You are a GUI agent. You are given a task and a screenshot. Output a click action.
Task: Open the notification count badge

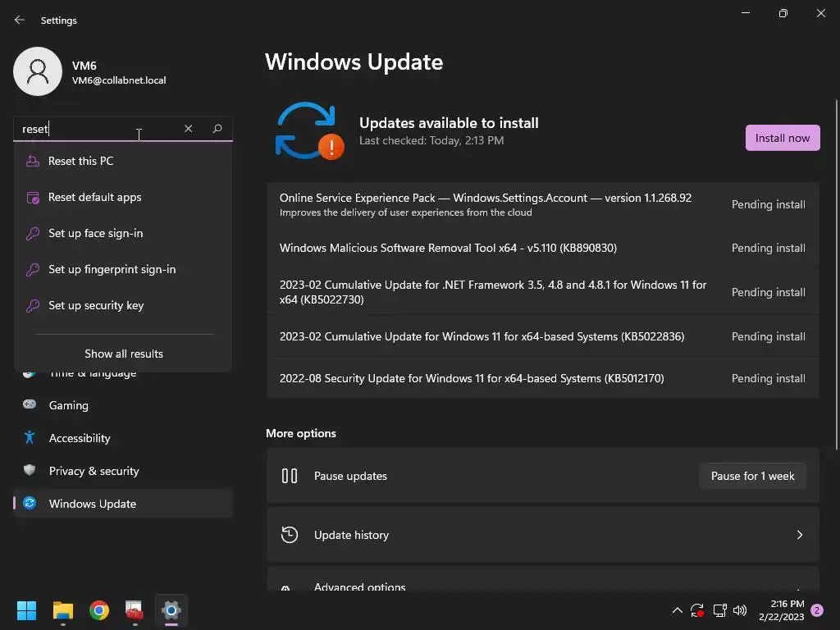point(817,610)
